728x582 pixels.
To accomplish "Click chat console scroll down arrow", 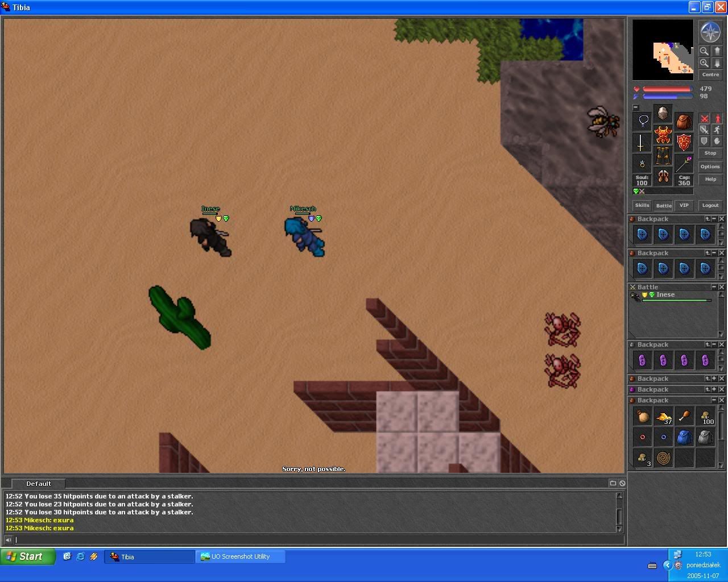I will 619,529.
